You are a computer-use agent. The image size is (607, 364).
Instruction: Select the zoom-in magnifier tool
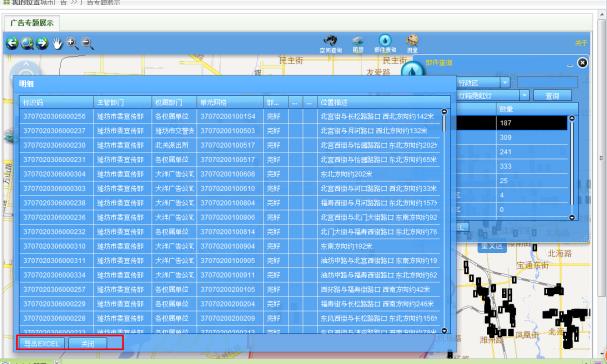coord(72,43)
